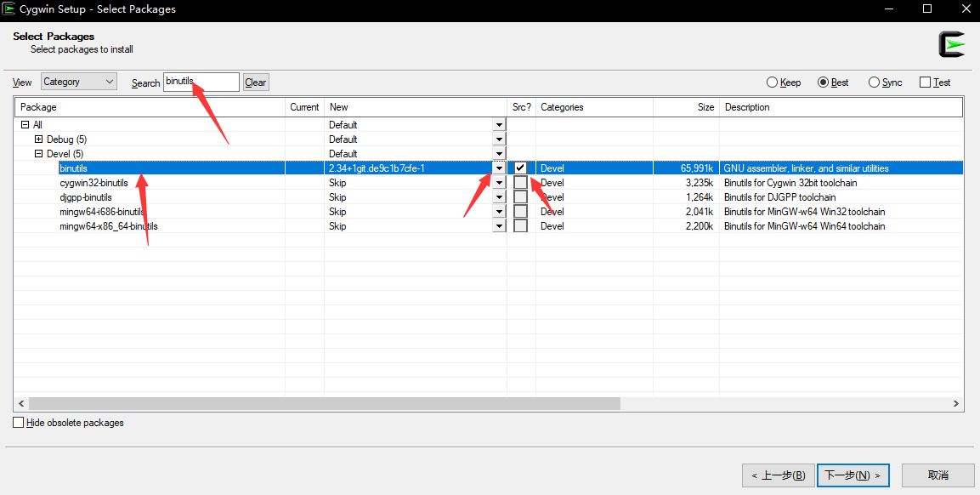The width and height of the screenshot is (980, 495).
Task: Click the Cygwin logo icon in the header
Action: point(952,44)
